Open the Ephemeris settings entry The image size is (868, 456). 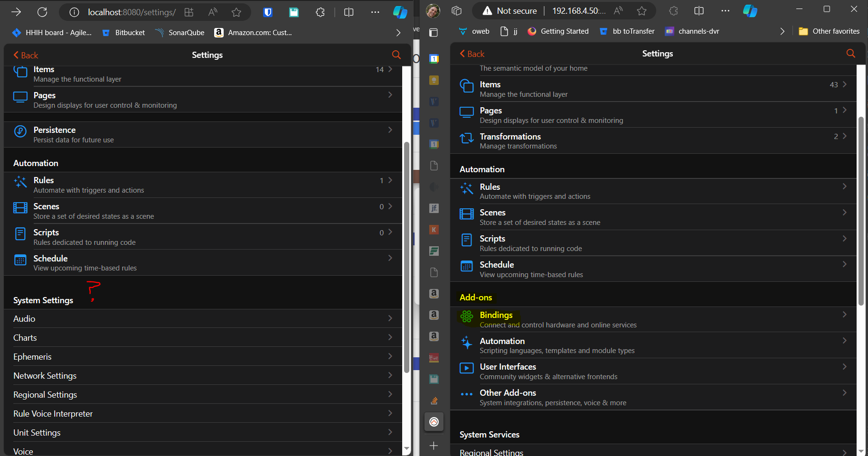tap(203, 356)
